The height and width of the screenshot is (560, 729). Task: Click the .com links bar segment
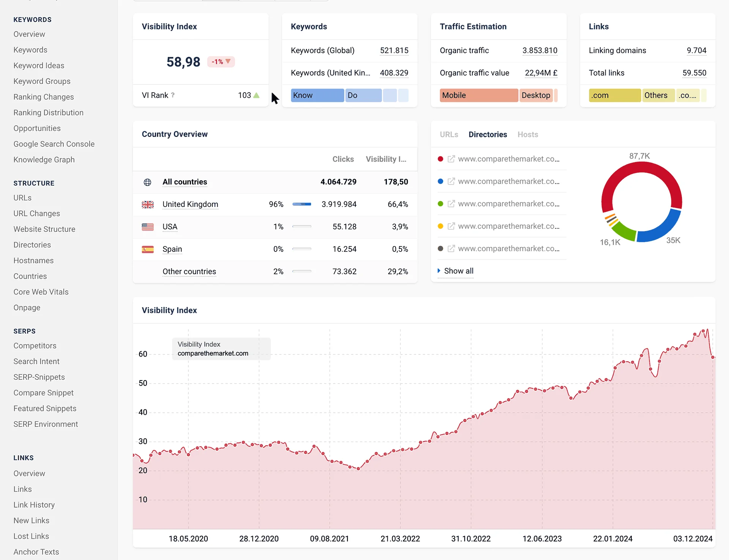[x=615, y=95]
